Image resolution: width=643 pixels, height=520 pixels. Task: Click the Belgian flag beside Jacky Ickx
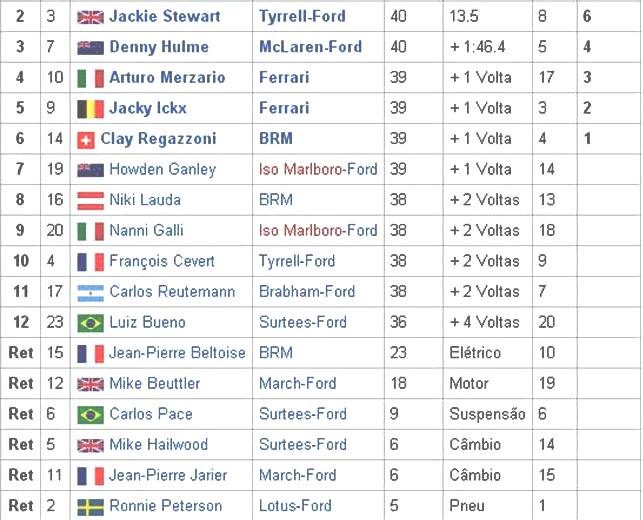coord(90,108)
